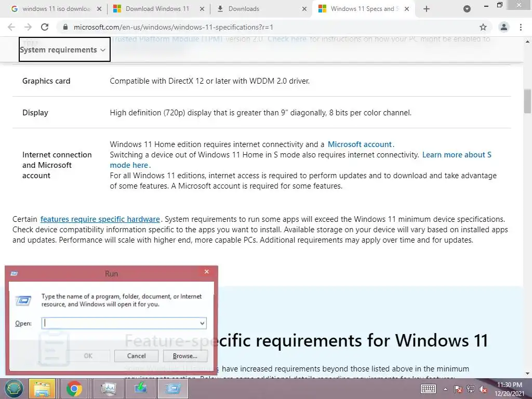Show hidden system tray icons
Image resolution: width=532 pixels, height=399 pixels.
pyautogui.click(x=445, y=389)
